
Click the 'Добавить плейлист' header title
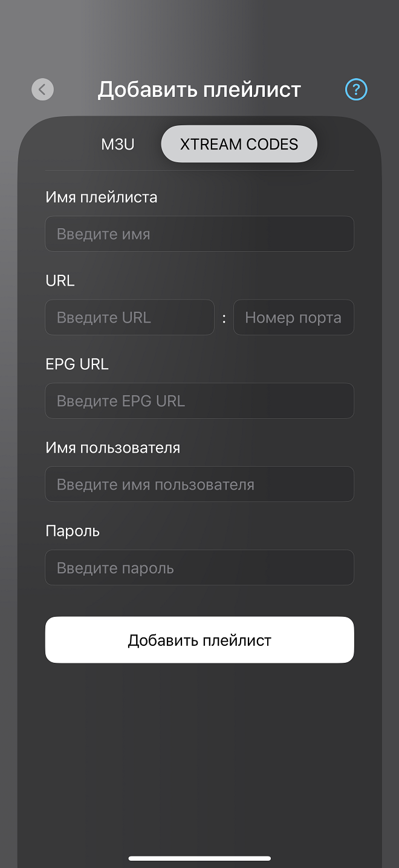(199, 90)
